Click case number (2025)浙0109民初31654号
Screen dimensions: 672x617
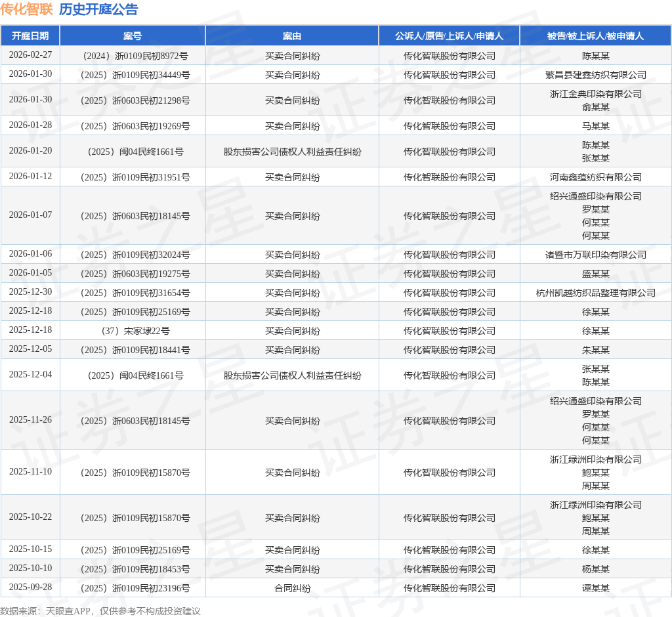coord(135,293)
